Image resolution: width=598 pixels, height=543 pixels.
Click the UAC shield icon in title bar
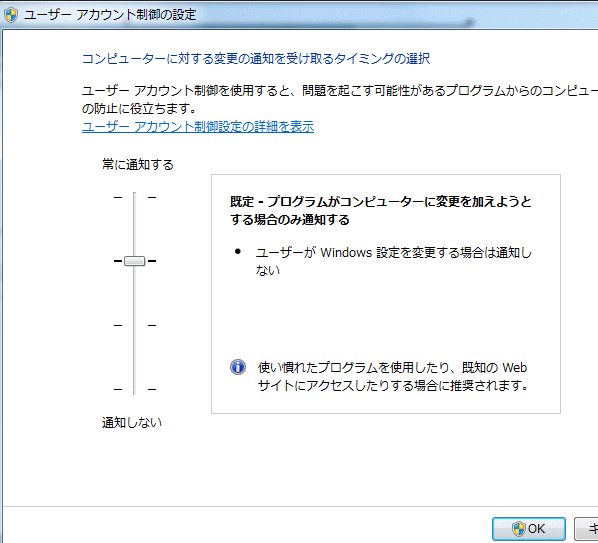(x=11, y=15)
